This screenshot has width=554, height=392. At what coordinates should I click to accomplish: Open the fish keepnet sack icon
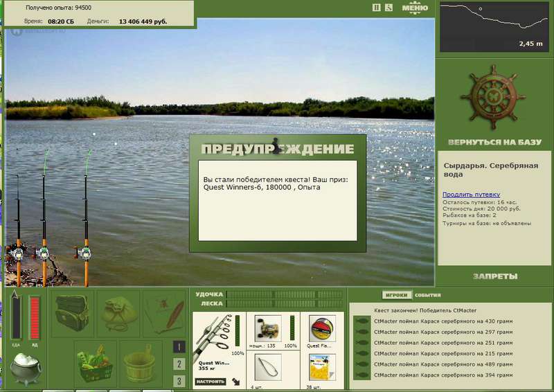(118, 313)
